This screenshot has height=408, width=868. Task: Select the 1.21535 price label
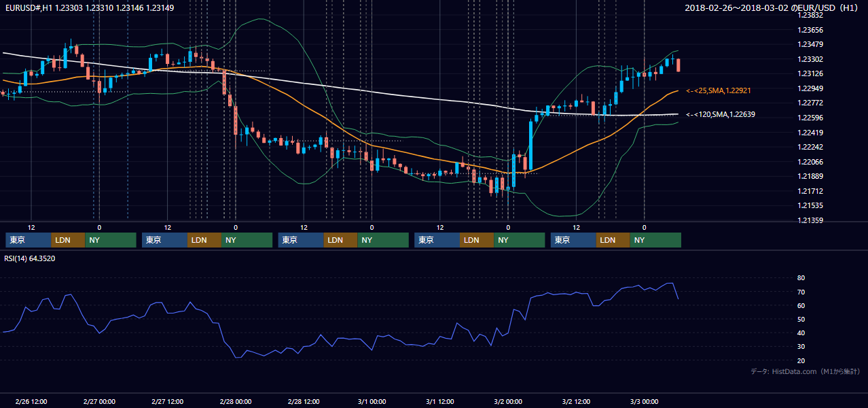click(810, 205)
